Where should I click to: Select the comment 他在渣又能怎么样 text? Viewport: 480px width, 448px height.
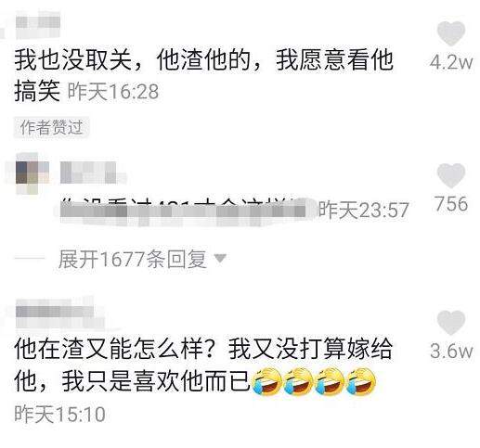[x=108, y=350]
